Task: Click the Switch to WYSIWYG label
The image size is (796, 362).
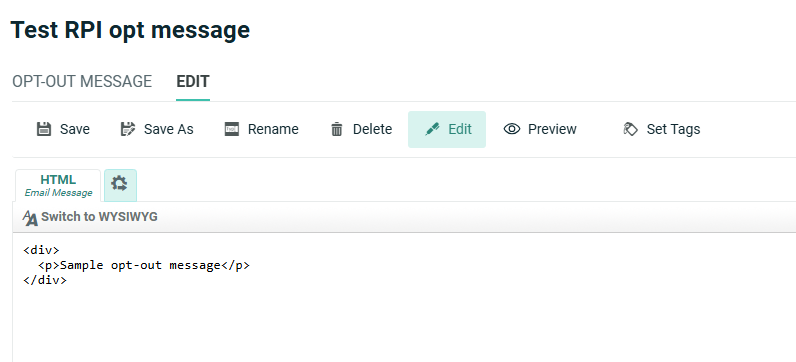Action: 100,217
